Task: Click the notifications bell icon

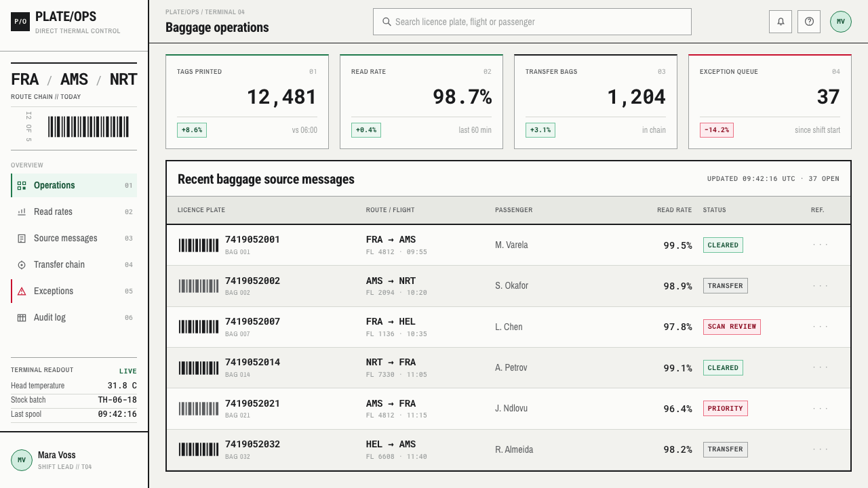Action: [781, 22]
